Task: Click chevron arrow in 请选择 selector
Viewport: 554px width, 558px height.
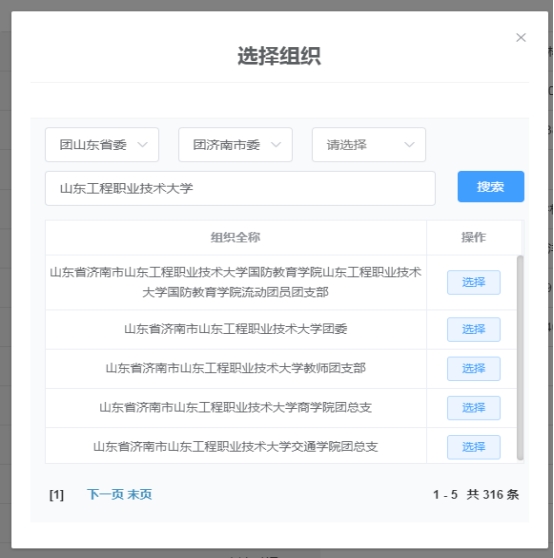Action: pos(409,144)
